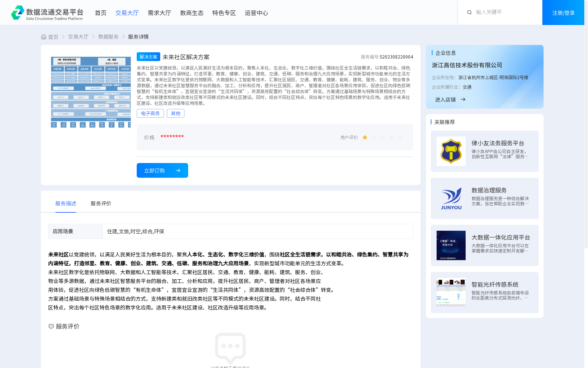Click service number S202308220004
The image size is (588, 368).
point(396,57)
